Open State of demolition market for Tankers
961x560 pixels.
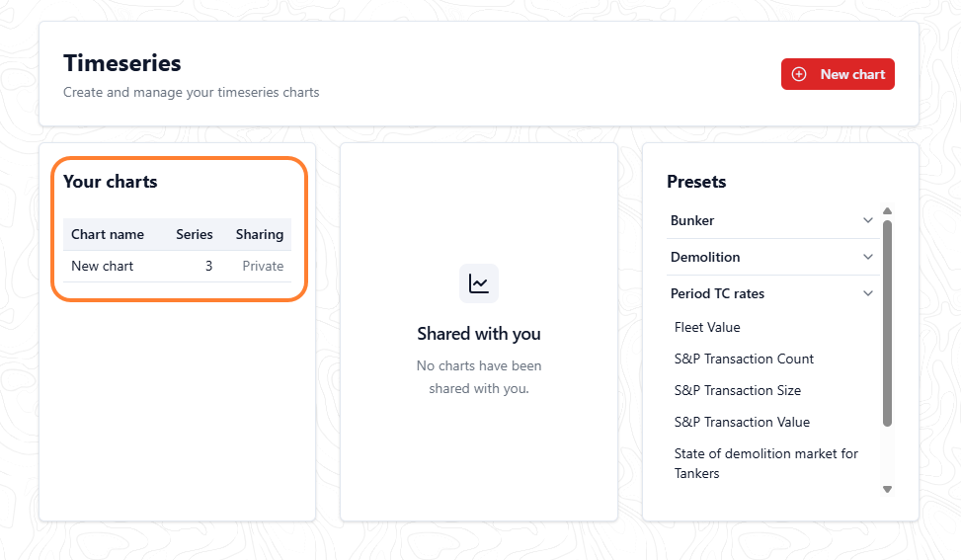pyautogui.click(x=765, y=463)
